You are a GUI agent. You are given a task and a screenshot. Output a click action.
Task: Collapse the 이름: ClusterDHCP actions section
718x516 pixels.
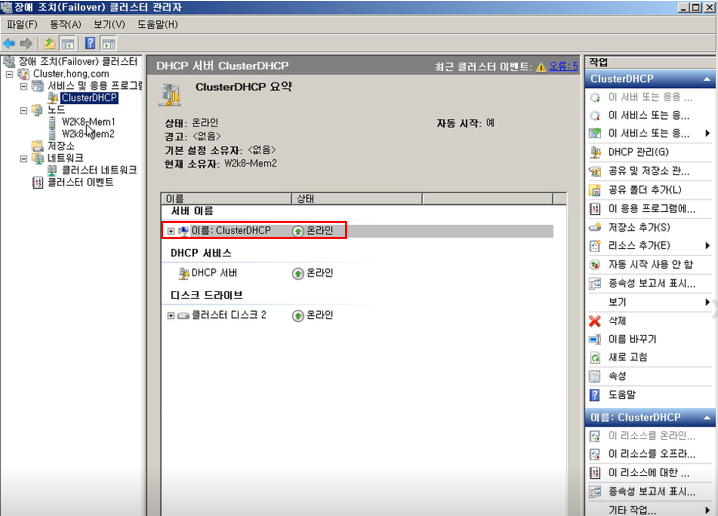pyautogui.click(x=707, y=418)
